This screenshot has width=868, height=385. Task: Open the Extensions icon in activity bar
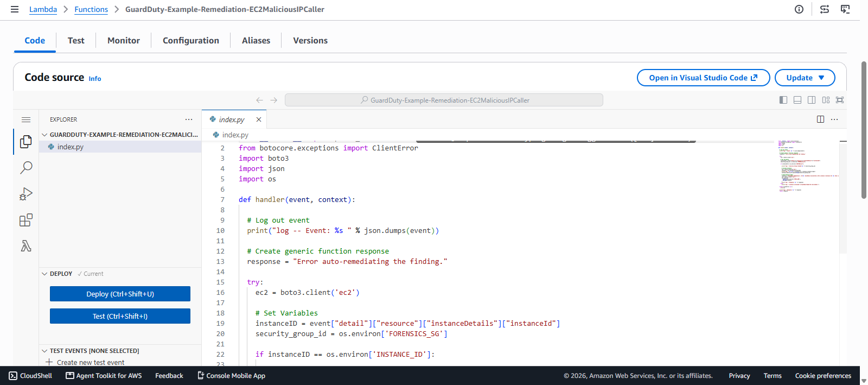click(x=26, y=220)
